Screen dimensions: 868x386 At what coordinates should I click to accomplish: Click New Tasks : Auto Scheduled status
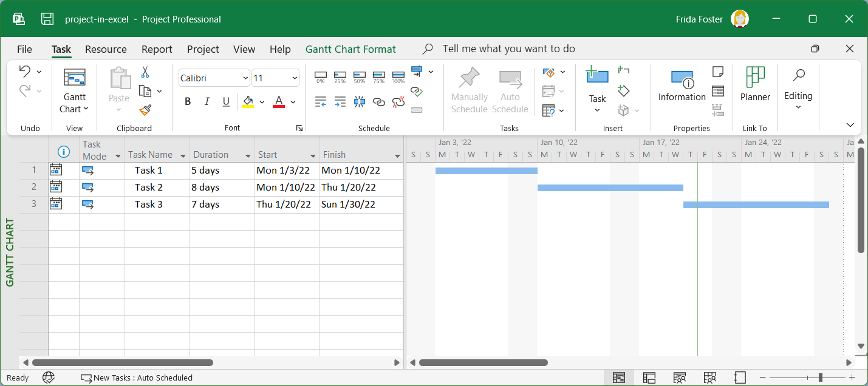[x=137, y=378]
